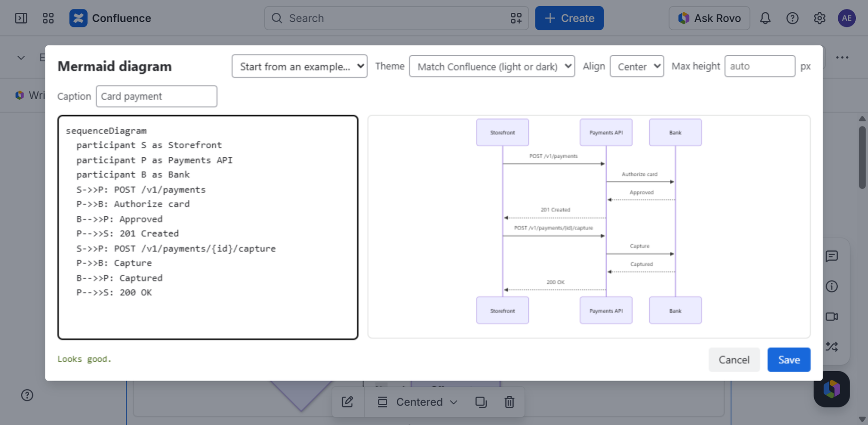Click the video recording icon

pyautogui.click(x=832, y=316)
